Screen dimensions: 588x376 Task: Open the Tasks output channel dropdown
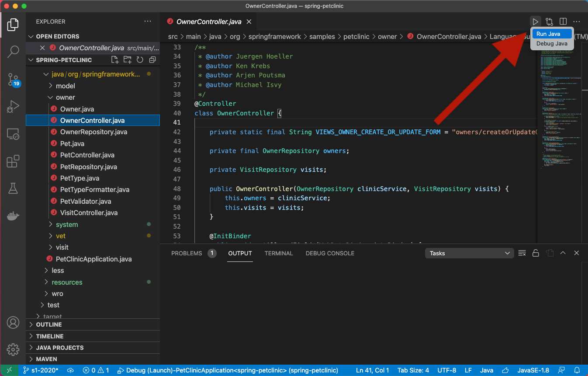[x=470, y=253]
